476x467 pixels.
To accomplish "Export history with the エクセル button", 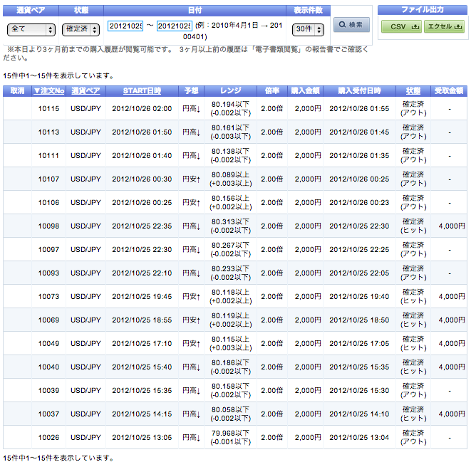I will 443,26.
